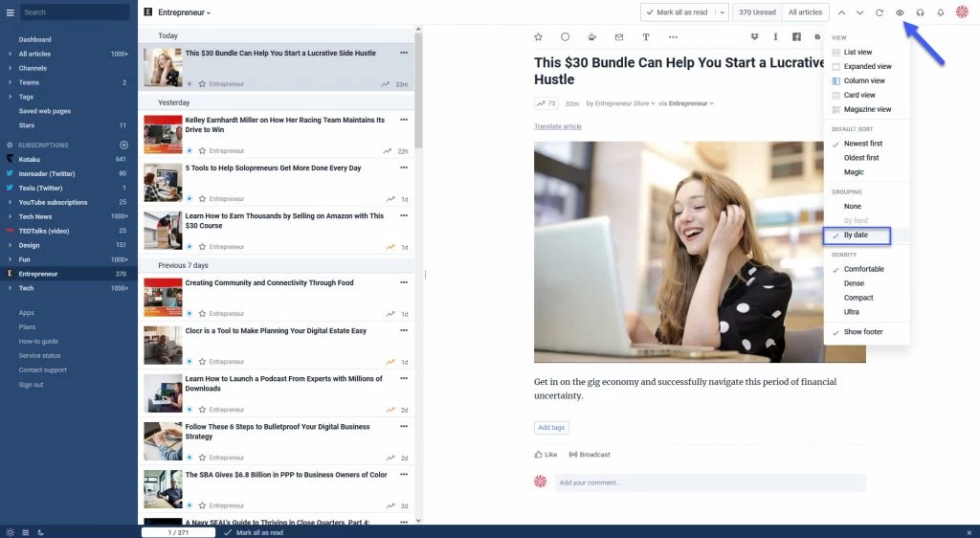Show All articles filter button
Screen dimensions: 980x538
click(805, 12)
